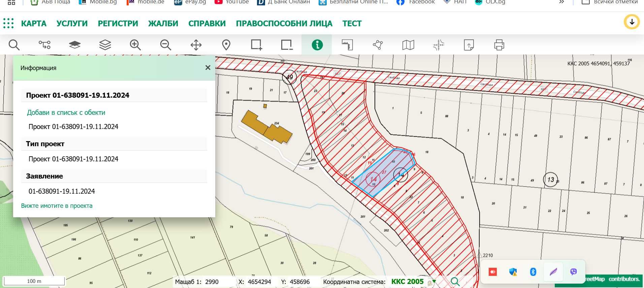Click the Информация panel title

(38, 68)
